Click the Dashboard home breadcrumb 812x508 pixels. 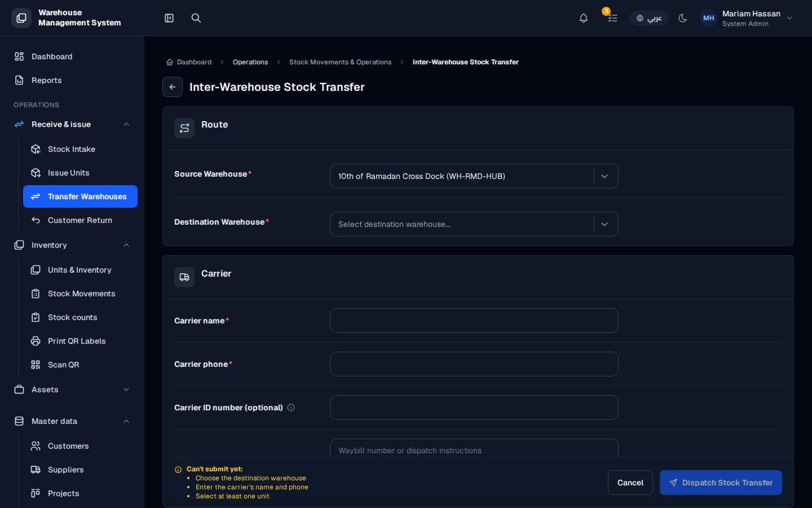click(189, 62)
